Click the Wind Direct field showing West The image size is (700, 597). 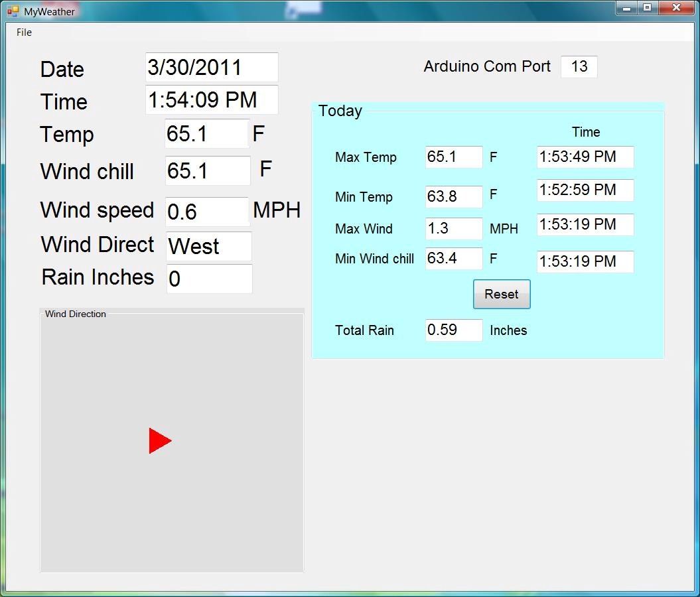pyautogui.click(x=208, y=245)
